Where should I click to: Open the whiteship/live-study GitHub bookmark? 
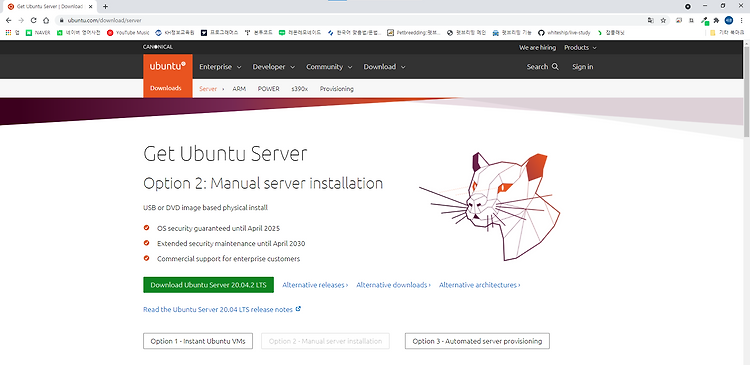[564, 33]
